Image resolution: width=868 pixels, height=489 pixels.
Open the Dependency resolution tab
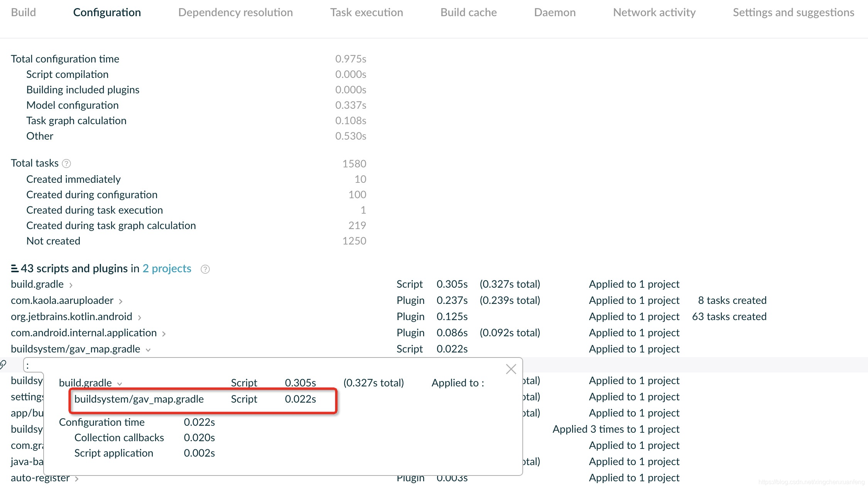pos(235,12)
